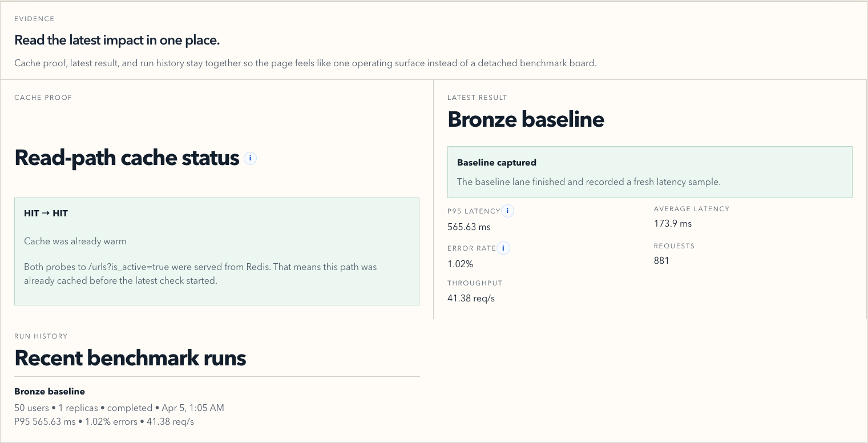Click the Read the latest impact heading
868x443 pixels.
pyautogui.click(x=117, y=41)
